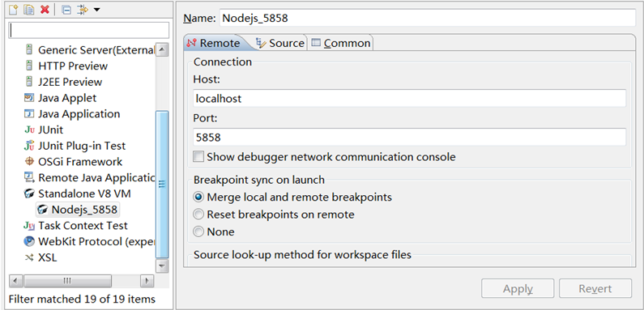Select the Standalone V8 VM tree item
The image size is (644, 310).
coord(83,193)
